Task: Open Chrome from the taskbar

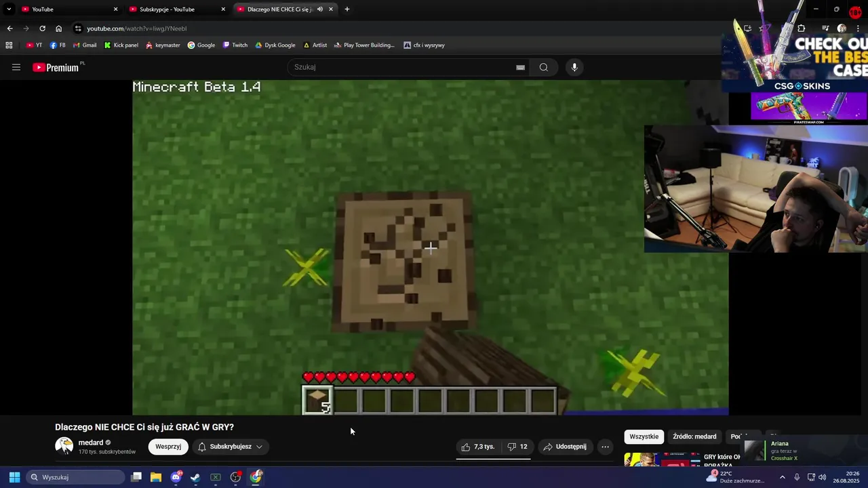Action: point(256,477)
